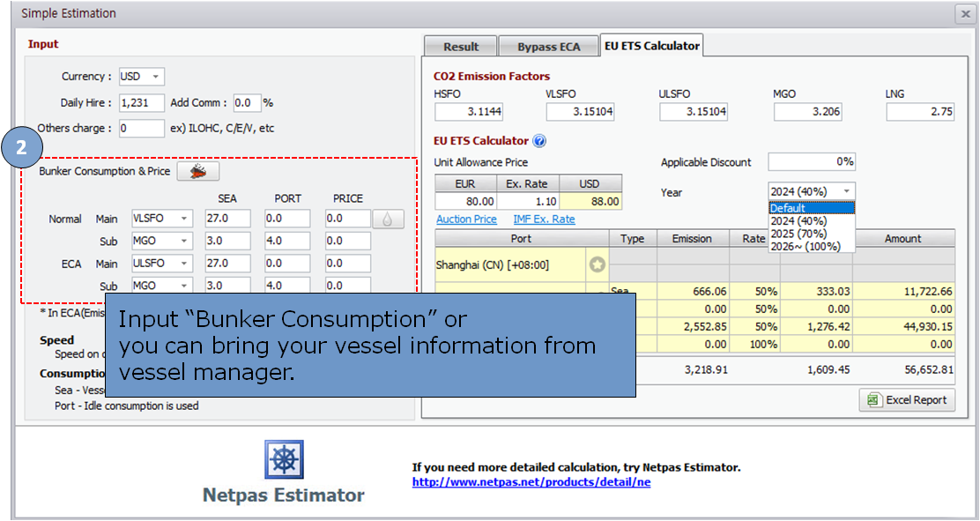Click the EU ETS Calculator help icon
Image resolution: width=980 pixels, height=521 pixels.
[x=539, y=141]
